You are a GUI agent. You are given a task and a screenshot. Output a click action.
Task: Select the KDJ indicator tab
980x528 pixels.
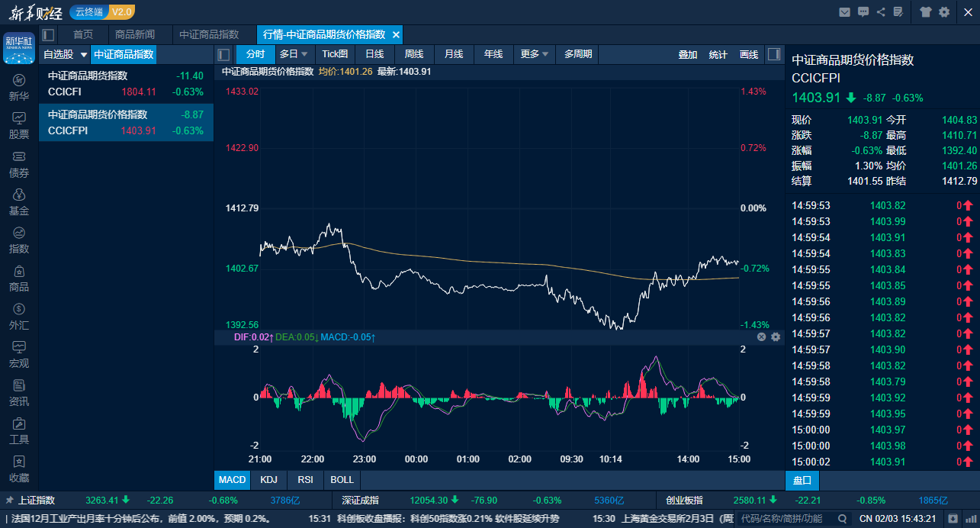[x=268, y=480]
